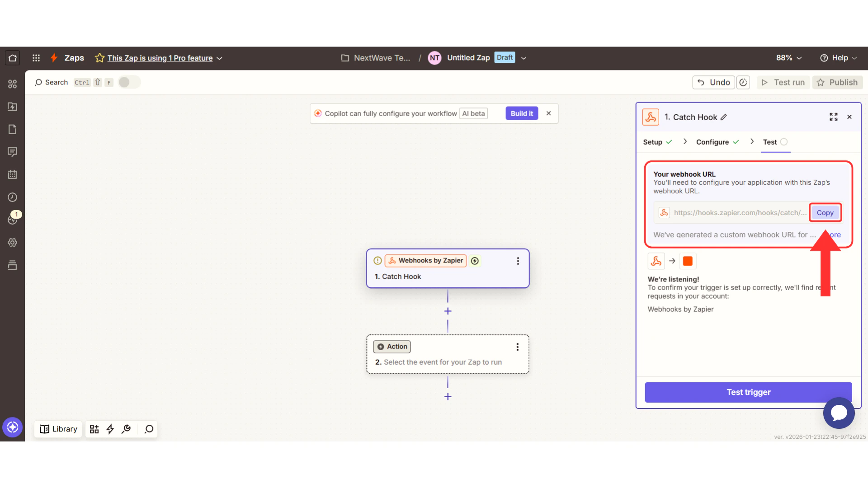Viewport: 868px width, 488px height.
Task: Click the version history clock beside Undo
Action: pyautogui.click(x=743, y=82)
